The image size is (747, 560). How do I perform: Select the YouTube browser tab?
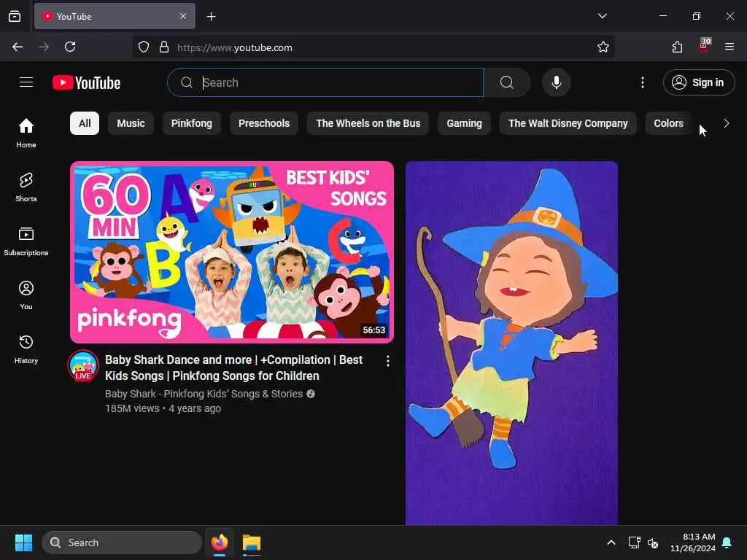coord(115,16)
